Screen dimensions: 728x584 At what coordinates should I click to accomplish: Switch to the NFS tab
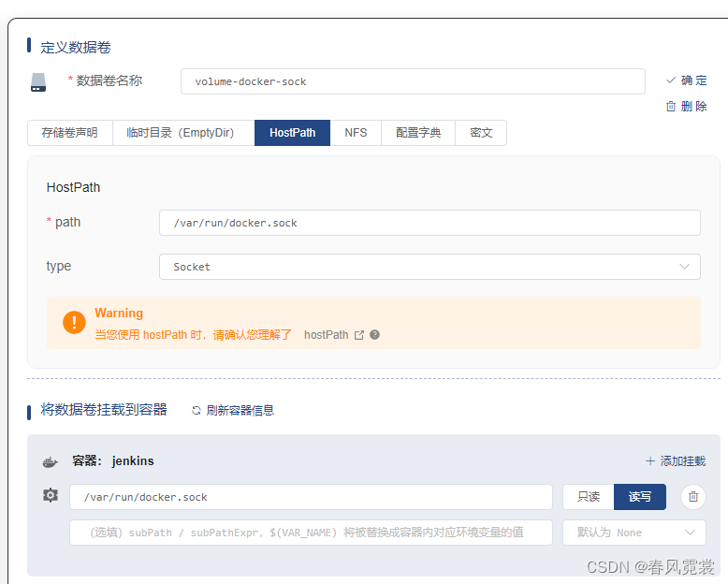click(x=356, y=133)
